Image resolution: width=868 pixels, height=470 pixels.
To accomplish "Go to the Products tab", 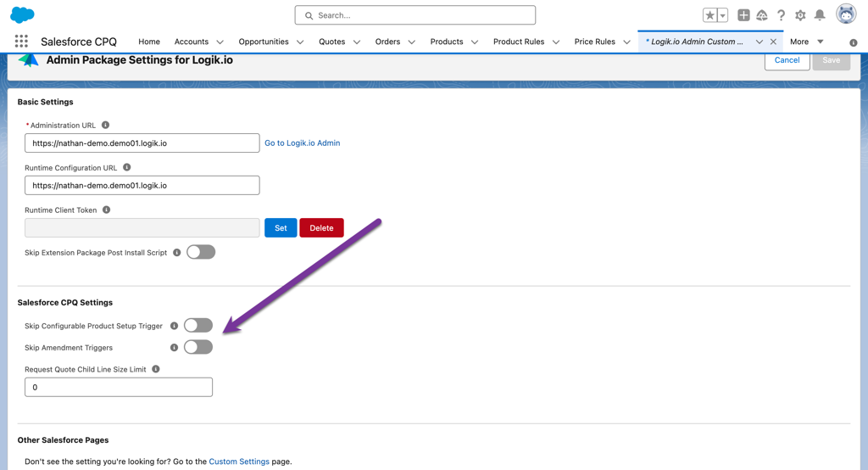I will click(447, 42).
